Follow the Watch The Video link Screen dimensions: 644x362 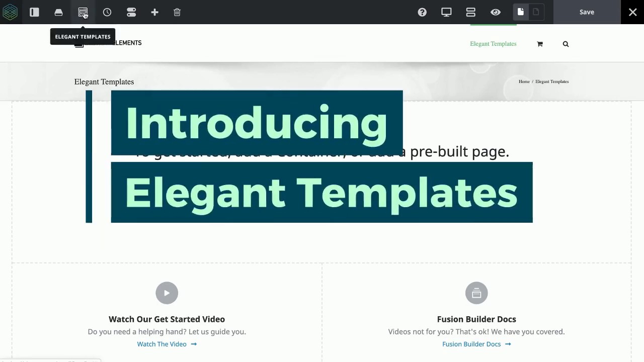167,344
